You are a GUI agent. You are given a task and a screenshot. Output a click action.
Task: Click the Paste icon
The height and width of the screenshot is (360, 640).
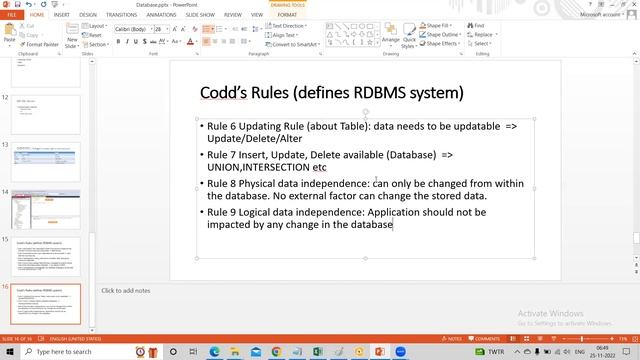tap(9, 30)
